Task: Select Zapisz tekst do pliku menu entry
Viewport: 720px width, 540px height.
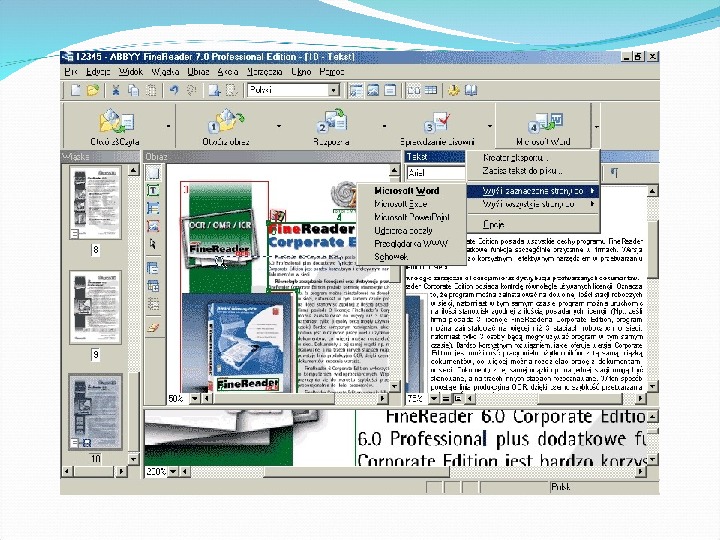Action: [533, 171]
